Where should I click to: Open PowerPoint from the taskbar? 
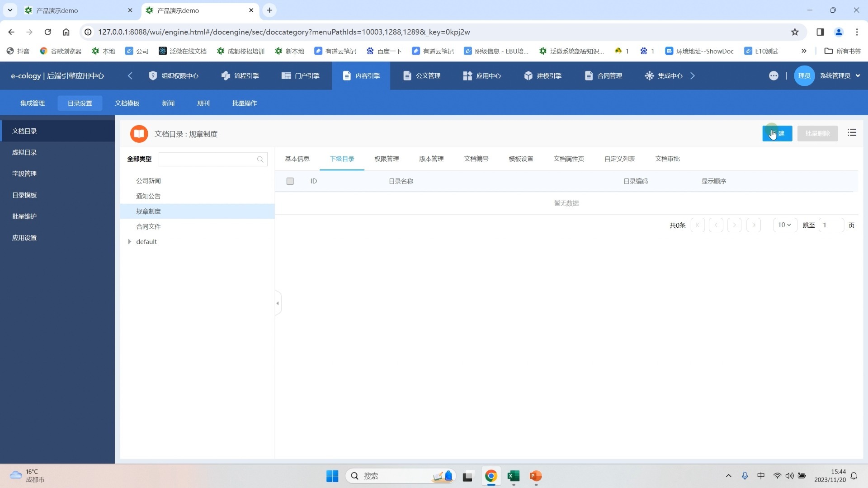click(536, 476)
